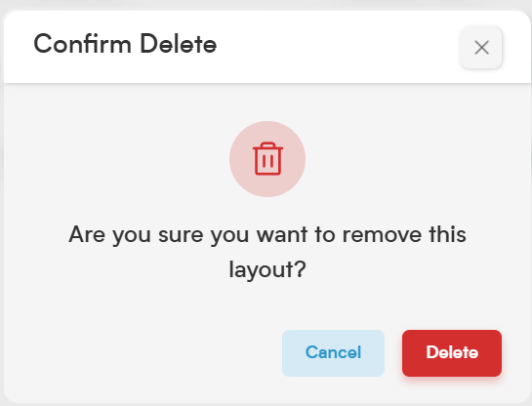The image size is (532, 406).
Task: Click the header space between title and X
Action: 340,47
